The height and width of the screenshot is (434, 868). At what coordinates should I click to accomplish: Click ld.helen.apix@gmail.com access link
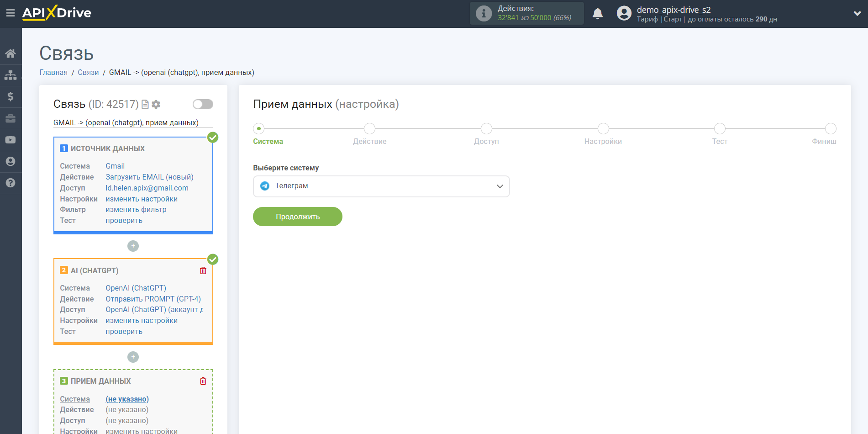point(147,188)
